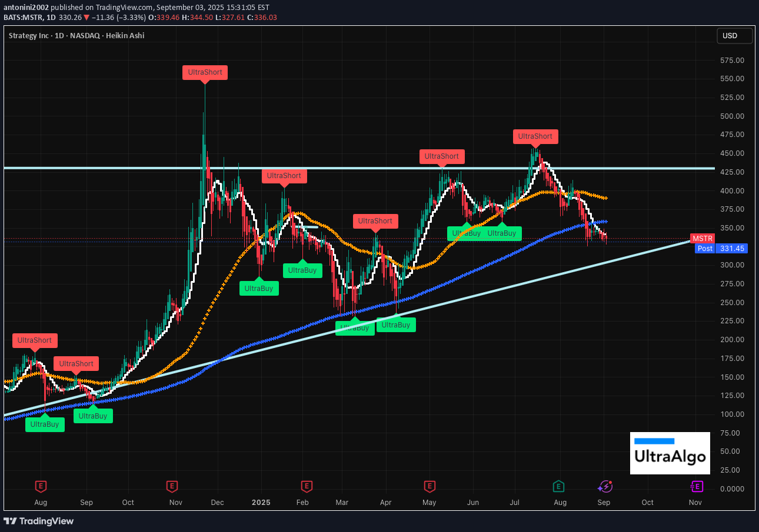Click the red earnings icon above May
759x532 pixels.
(x=430, y=486)
